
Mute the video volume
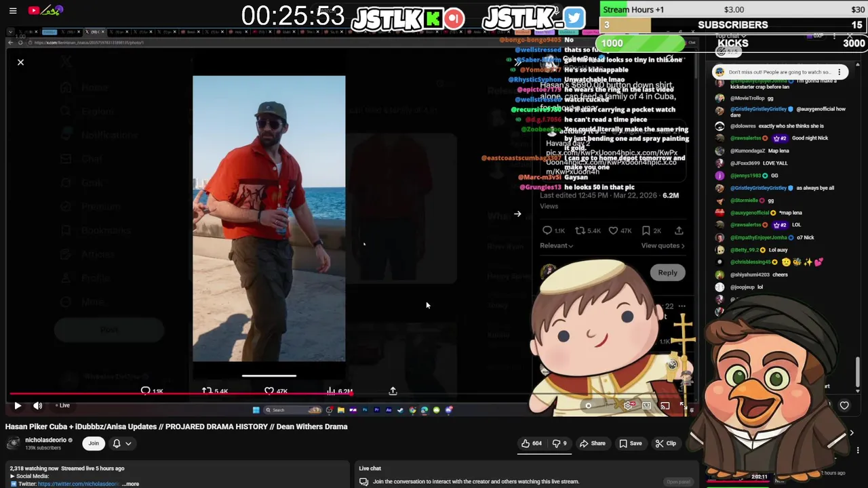tap(38, 405)
